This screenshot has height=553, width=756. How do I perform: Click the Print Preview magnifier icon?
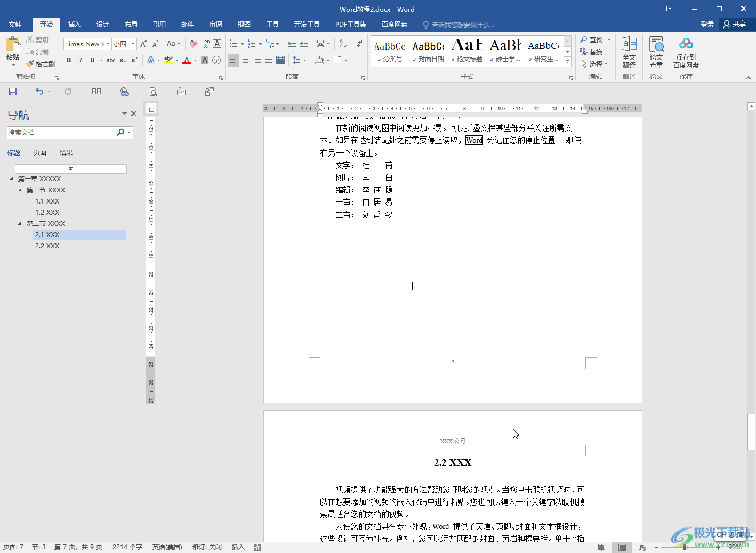tap(153, 92)
